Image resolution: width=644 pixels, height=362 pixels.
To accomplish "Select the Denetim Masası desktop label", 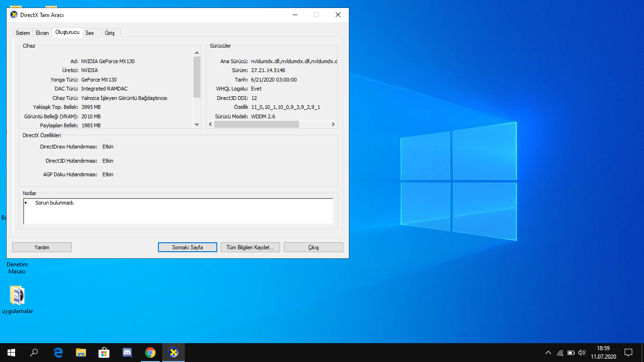I will pyautogui.click(x=17, y=268).
